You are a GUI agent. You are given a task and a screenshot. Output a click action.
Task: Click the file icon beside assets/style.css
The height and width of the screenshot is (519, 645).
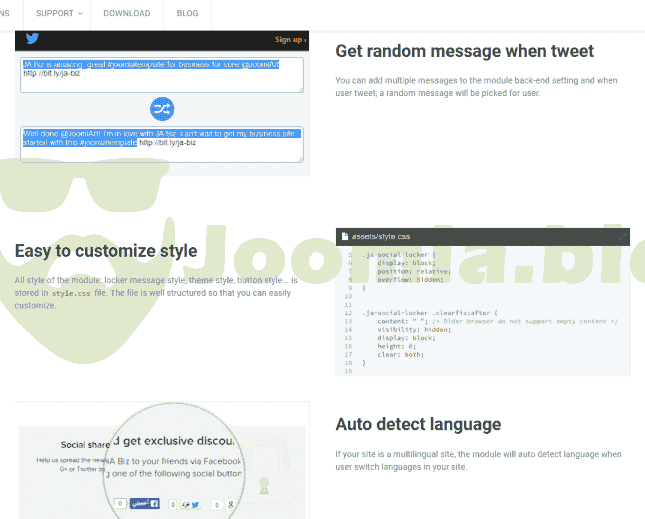coord(345,236)
